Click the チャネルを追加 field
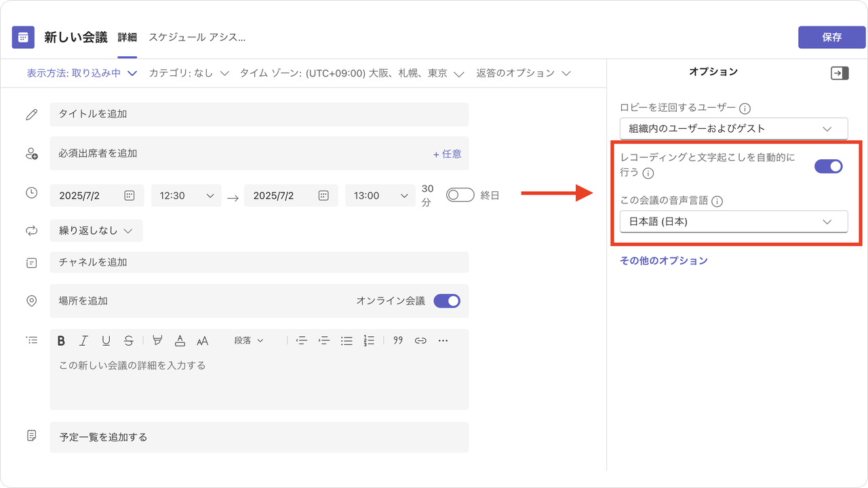Viewport: 868px width, 488px height. [x=259, y=262]
